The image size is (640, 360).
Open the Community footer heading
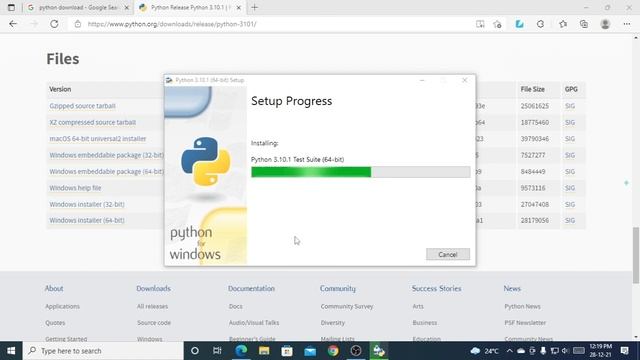pyautogui.click(x=338, y=288)
